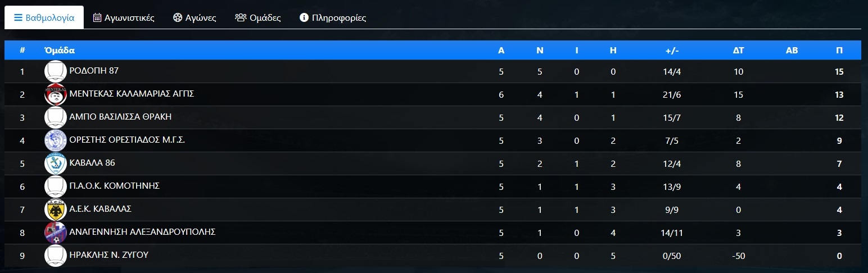Click the Π points column header
Image resolution: width=868 pixels, height=273 pixels.
click(x=839, y=50)
